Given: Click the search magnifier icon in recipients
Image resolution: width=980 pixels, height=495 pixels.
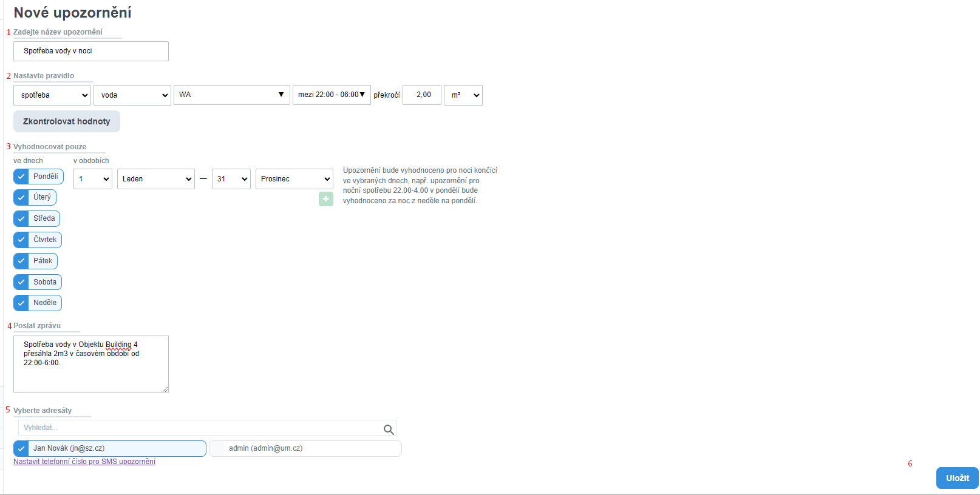Looking at the screenshot, I should point(389,429).
